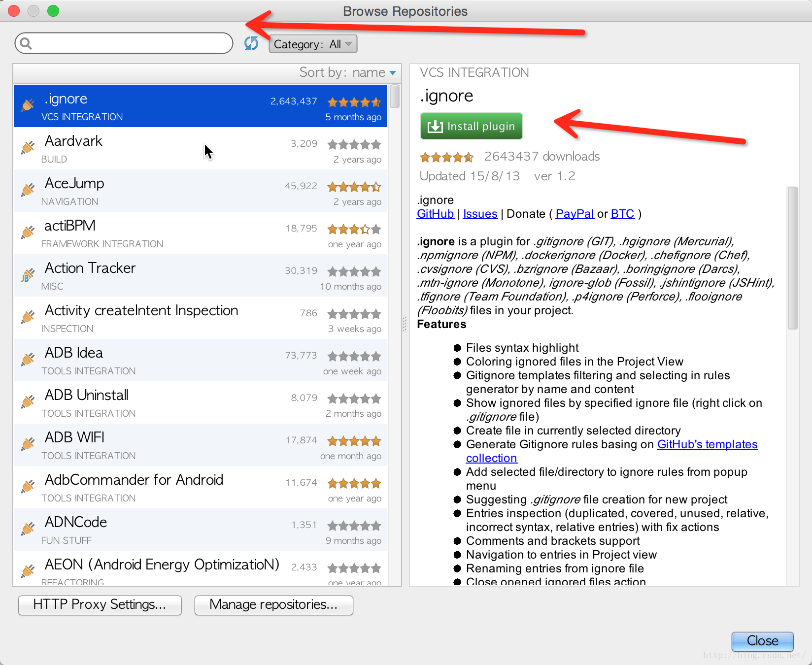Click the plug icon beside Aardvark
The width and height of the screenshot is (812, 665).
coord(28,147)
